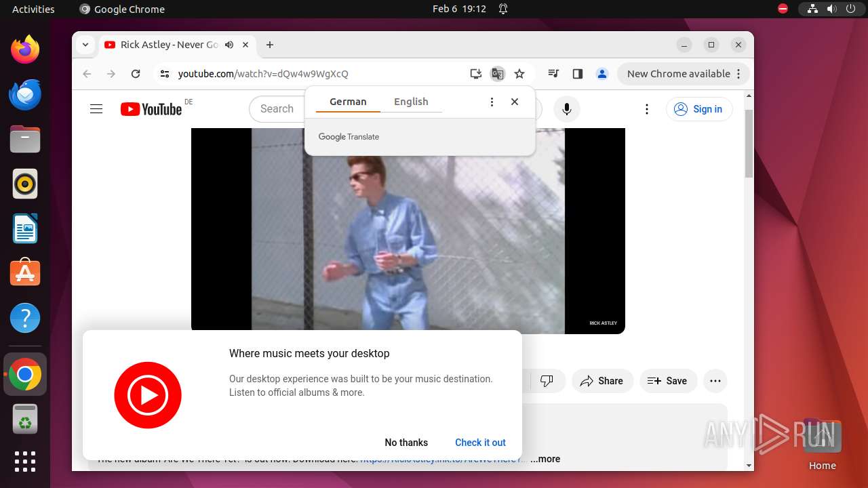
Task: Go to YouTube home via logo
Action: coord(151,109)
